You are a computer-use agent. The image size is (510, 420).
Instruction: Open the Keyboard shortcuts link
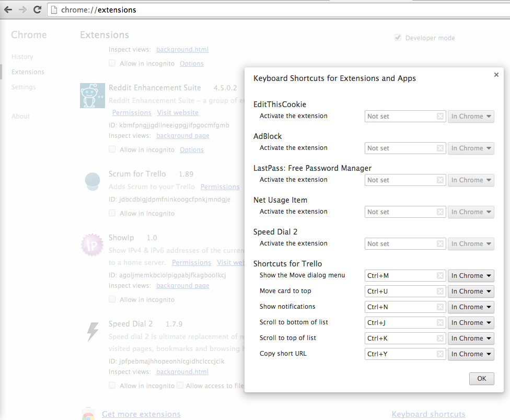(x=428, y=414)
